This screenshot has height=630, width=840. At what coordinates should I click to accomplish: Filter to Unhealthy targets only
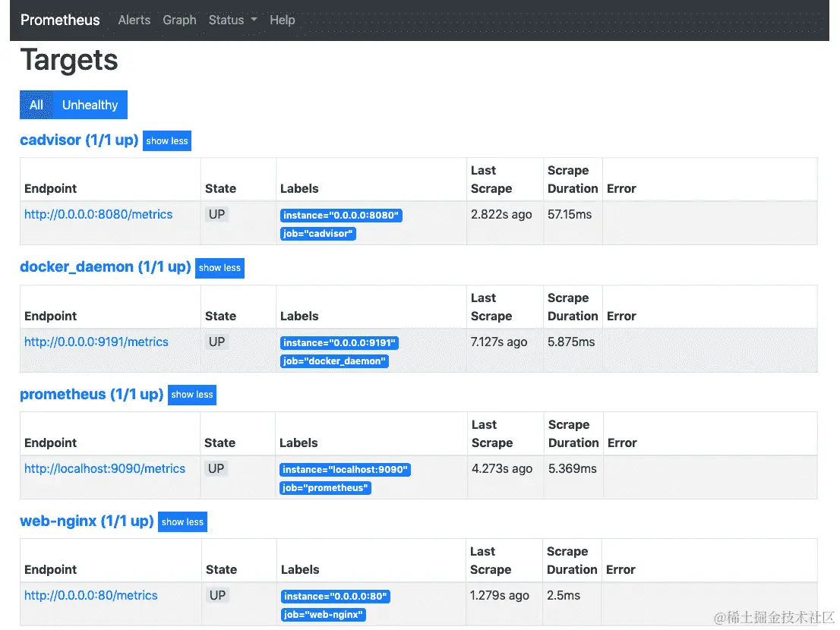pyautogui.click(x=90, y=105)
